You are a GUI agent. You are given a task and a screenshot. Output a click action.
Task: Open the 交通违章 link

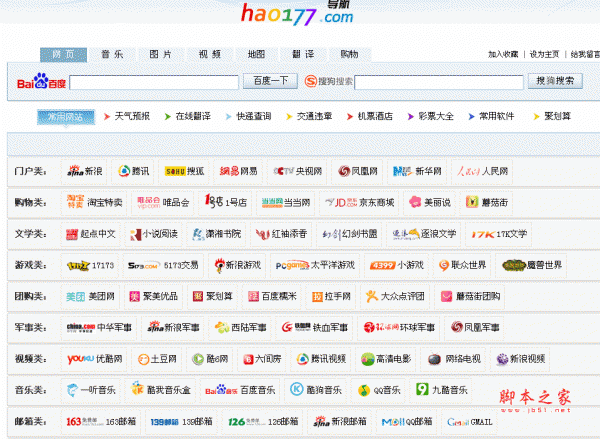315,116
